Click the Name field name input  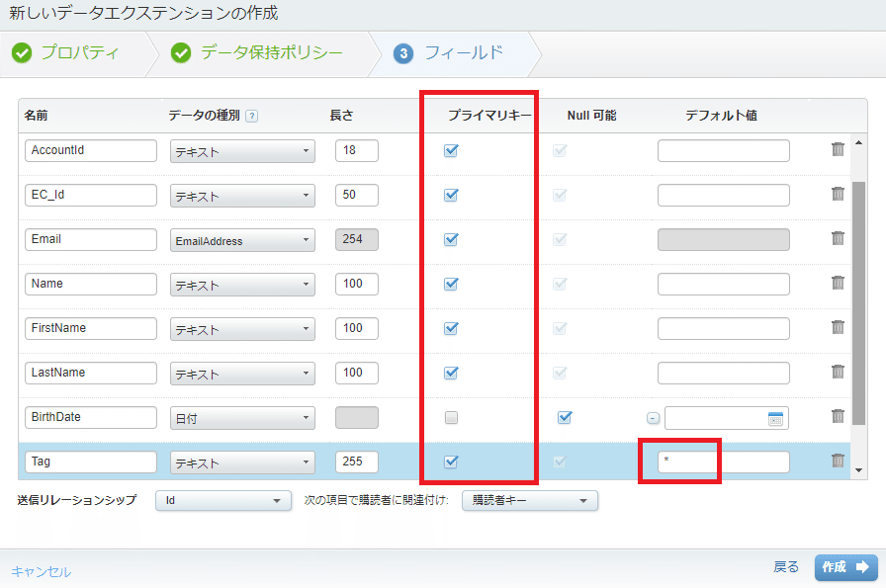(90, 284)
